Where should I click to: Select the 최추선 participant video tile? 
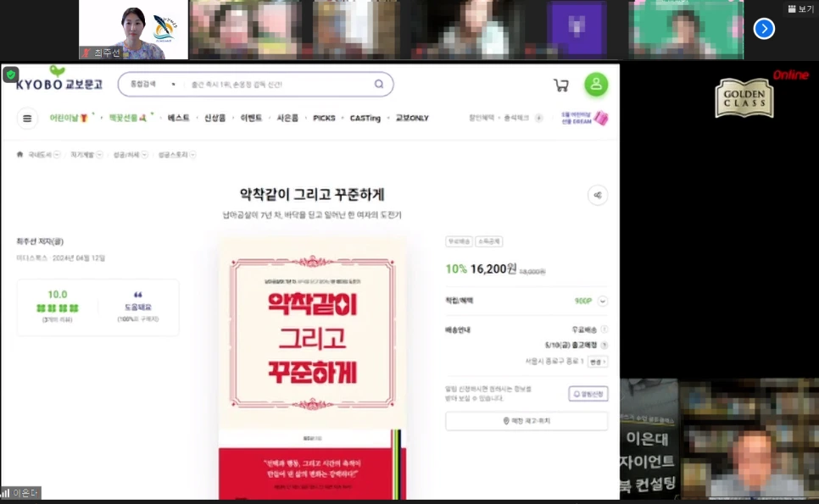[133, 30]
